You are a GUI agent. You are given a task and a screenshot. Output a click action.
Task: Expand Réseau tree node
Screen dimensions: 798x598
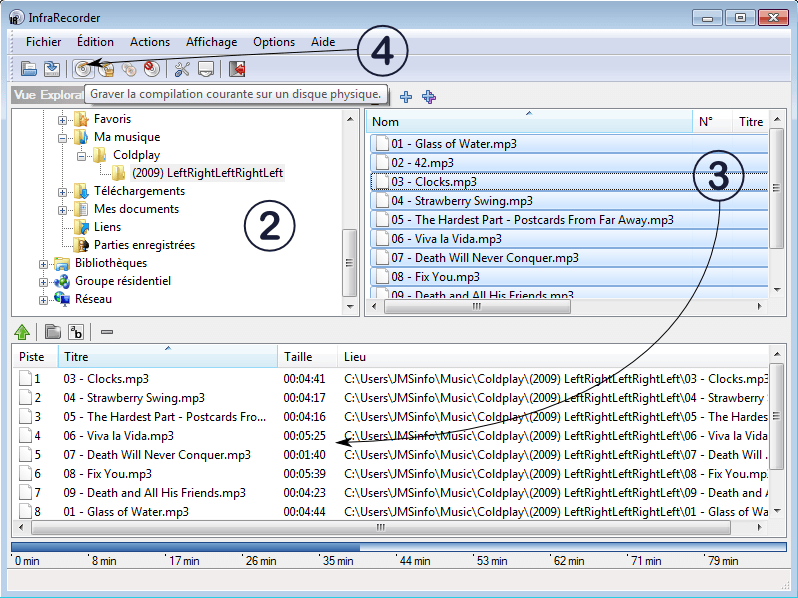point(43,300)
